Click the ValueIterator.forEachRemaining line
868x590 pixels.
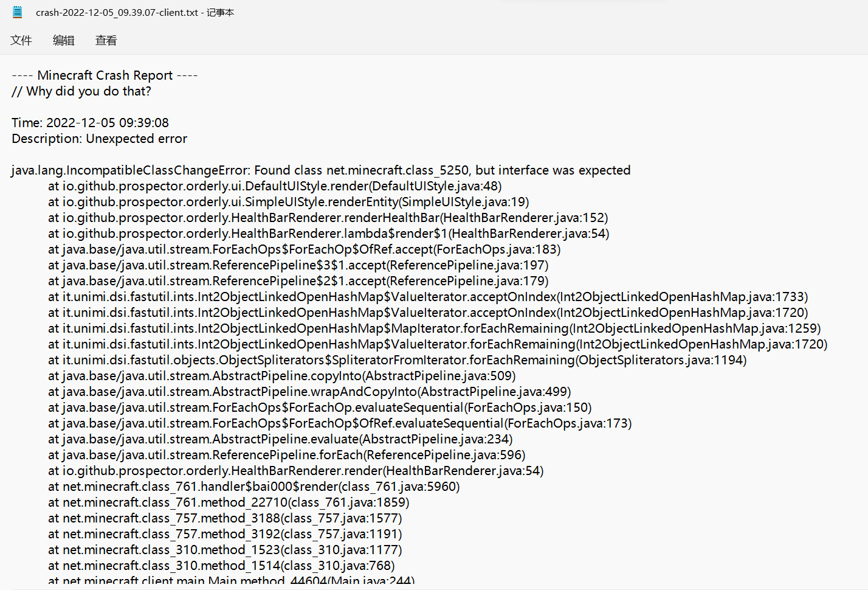pyautogui.click(x=438, y=344)
